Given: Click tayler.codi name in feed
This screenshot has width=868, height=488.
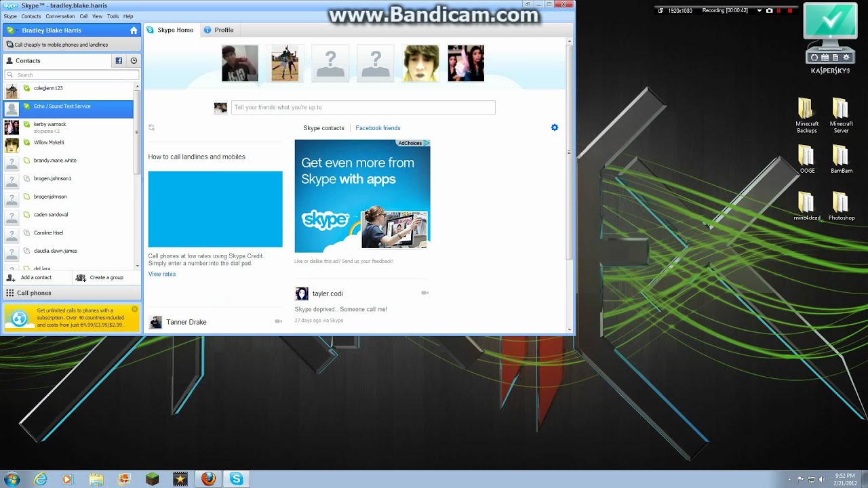Looking at the screenshot, I should [328, 293].
